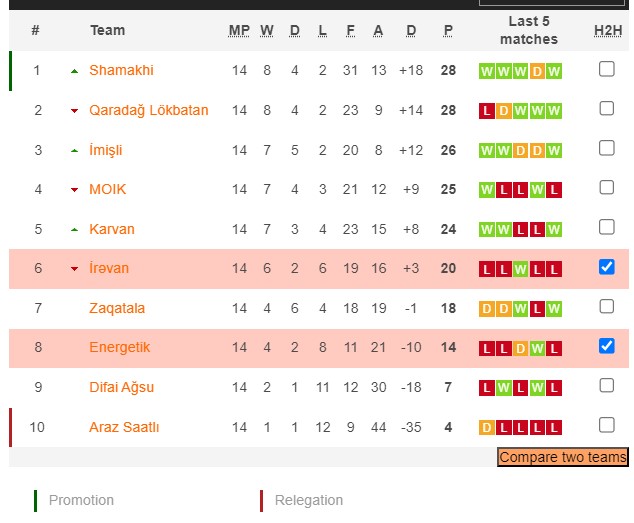This screenshot has height=523, width=634.
Task: Sort by goals against (A) column
Action: [378, 30]
